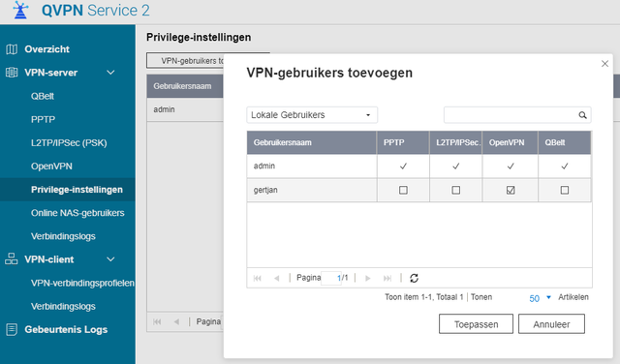The height and width of the screenshot is (364, 620).
Task: Click the Overzicht map icon
Action: pos(12,49)
